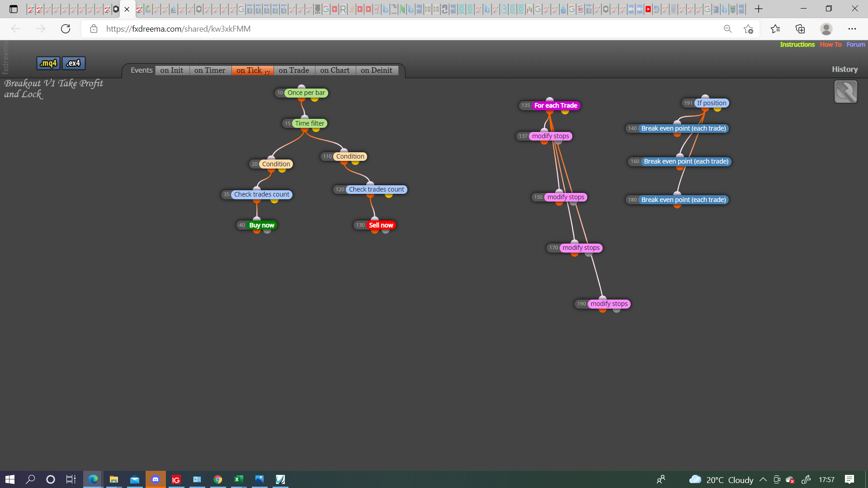Viewport: 868px width, 488px height.
Task: Refresh the page via reload icon
Action: point(66,29)
